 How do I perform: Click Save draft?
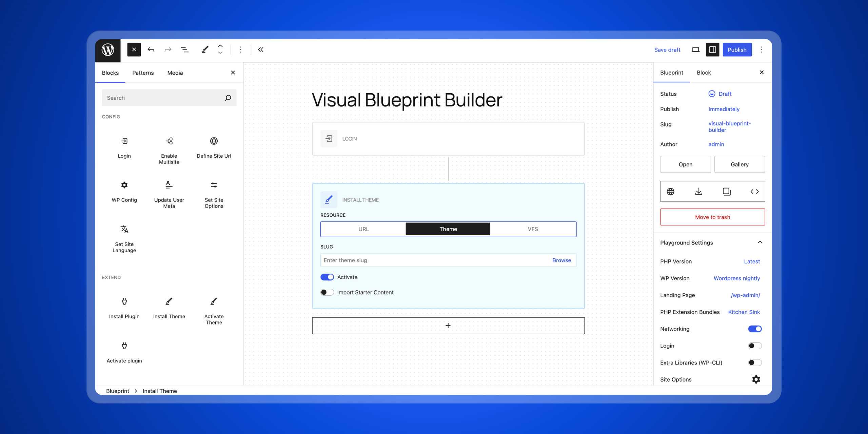tap(667, 50)
